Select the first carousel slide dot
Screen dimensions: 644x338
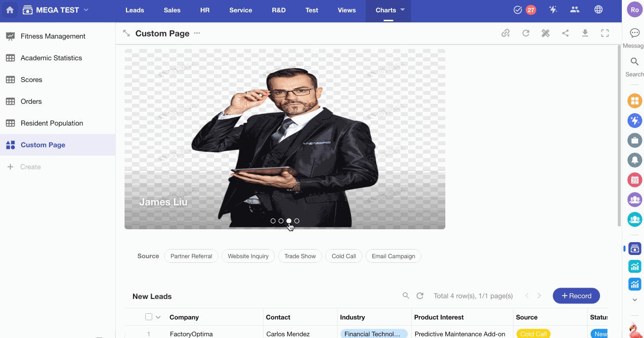(273, 221)
